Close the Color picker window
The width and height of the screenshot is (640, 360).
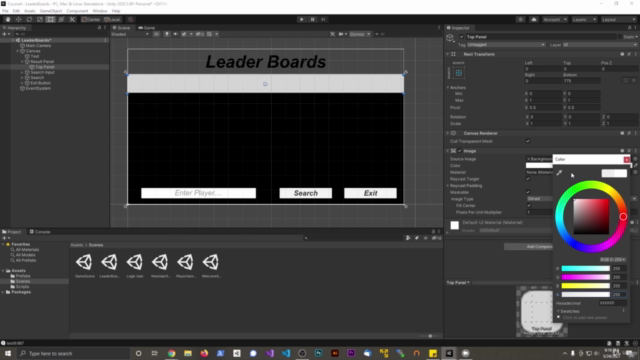point(627,160)
